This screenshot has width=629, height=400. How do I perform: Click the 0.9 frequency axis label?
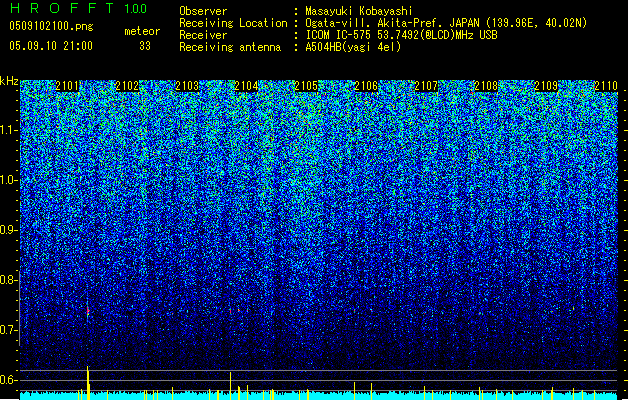tap(9, 230)
